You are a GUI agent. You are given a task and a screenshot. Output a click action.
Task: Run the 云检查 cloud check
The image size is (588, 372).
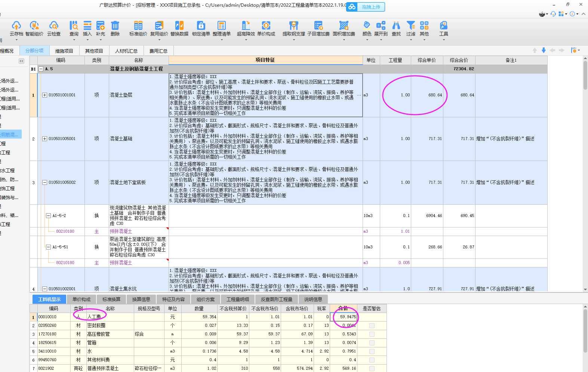pos(54,28)
